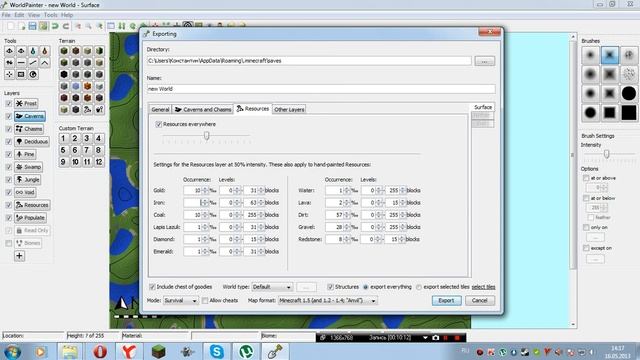Open Skype from the taskbar
Viewport: 640px width, 360px height.
coord(216,351)
